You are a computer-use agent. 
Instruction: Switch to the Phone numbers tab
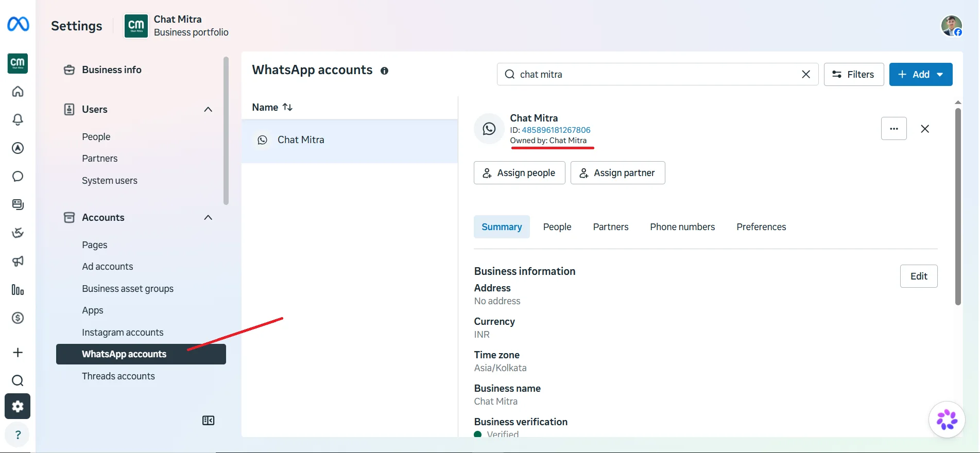click(682, 226)
